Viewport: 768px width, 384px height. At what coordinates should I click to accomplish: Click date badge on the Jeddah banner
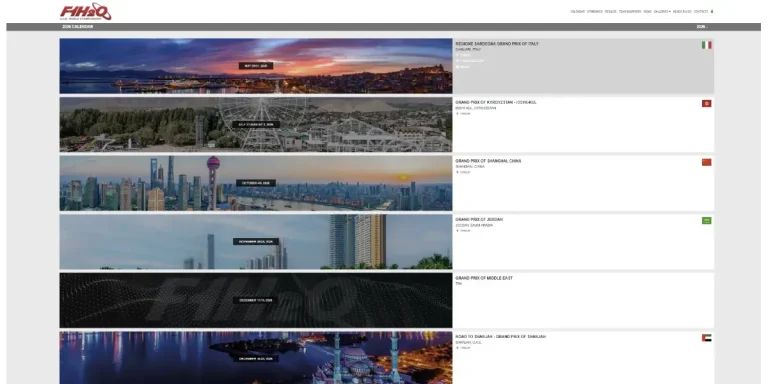tap(256, 241)
